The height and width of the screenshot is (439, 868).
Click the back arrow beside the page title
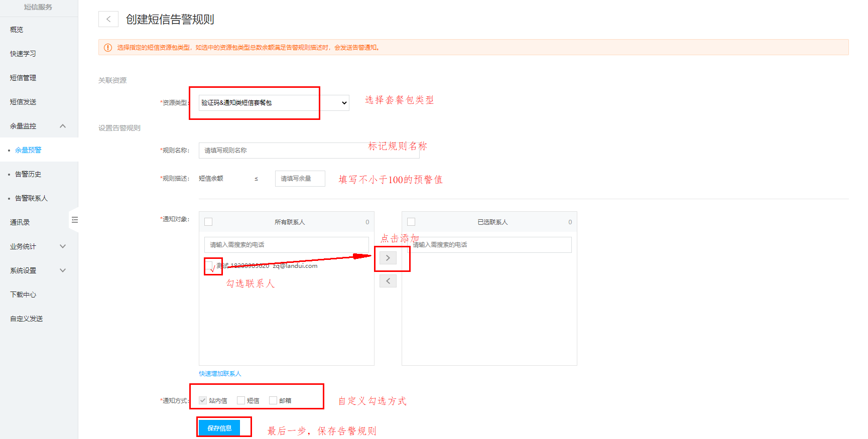108,19
